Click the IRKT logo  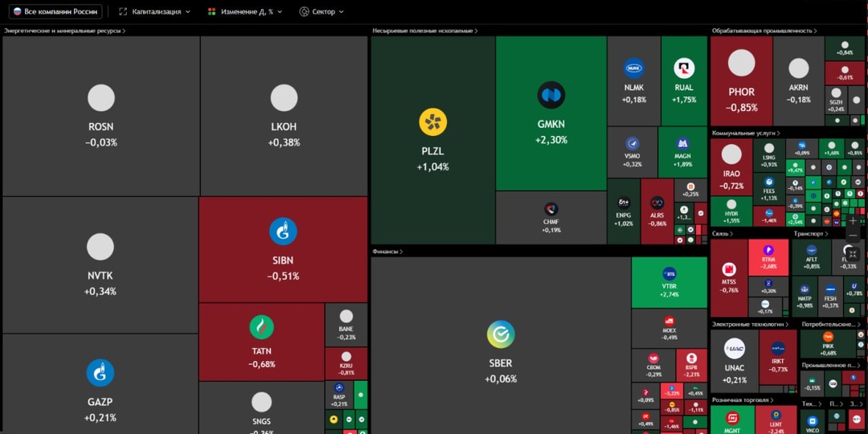point(778,348)
